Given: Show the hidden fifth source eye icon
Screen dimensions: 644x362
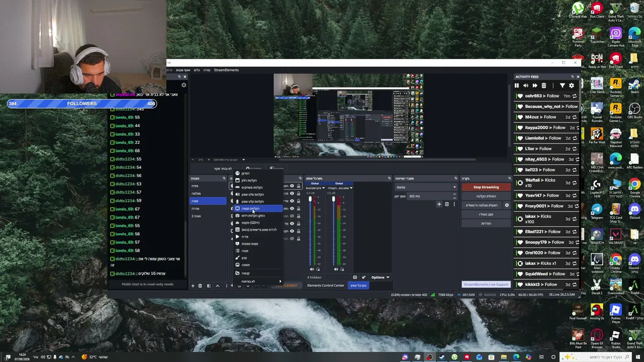Looking at the screenshot, I should point(292,216).
